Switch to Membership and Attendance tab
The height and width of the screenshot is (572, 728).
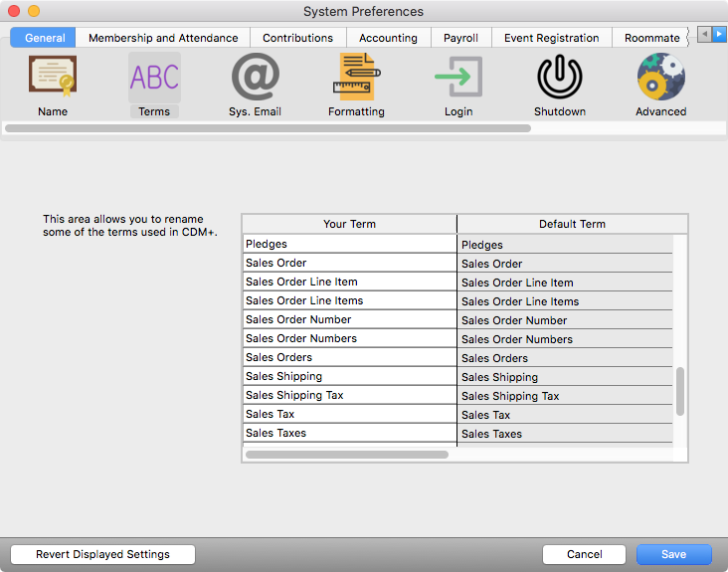(163, 38)
